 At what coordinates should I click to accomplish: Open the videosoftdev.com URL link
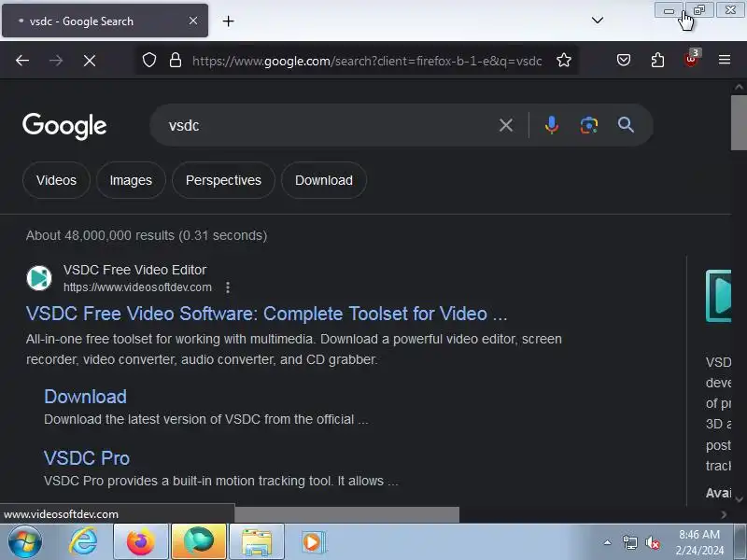[137, 287]
